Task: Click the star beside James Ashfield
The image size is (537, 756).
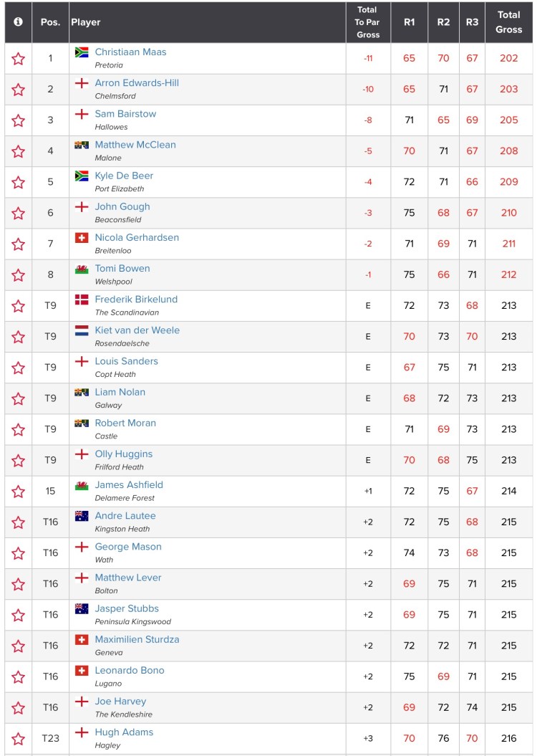Action: coord(18,492)
